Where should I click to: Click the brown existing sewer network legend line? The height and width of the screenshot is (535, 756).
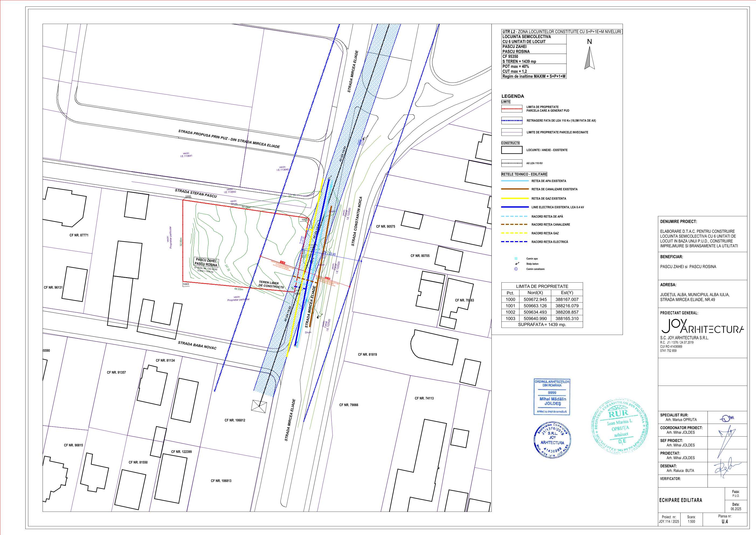(515, 189)
